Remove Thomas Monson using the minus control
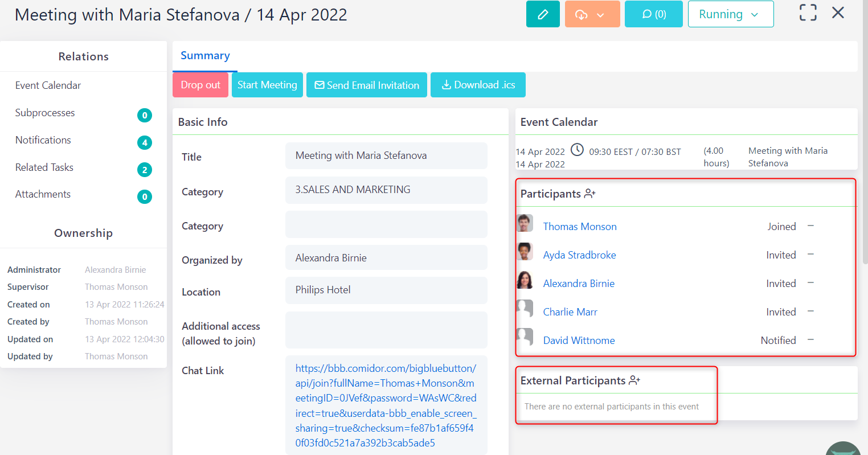The width and height of the screenshot is (868, 455). (x=810, y=226)
